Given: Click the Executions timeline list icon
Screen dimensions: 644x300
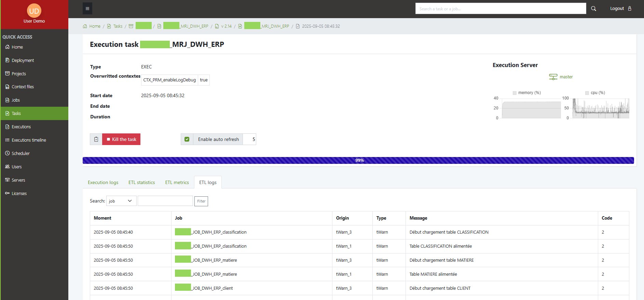Looking at the screenshot, I should tap(7, 140).
